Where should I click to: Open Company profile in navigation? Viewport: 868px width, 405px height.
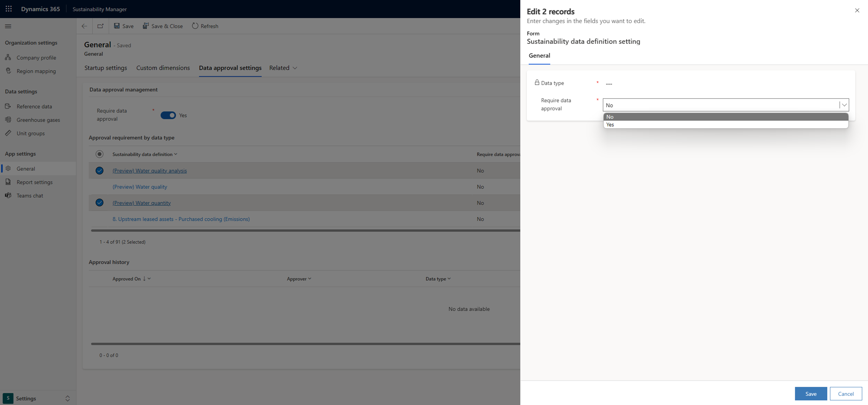36,57
